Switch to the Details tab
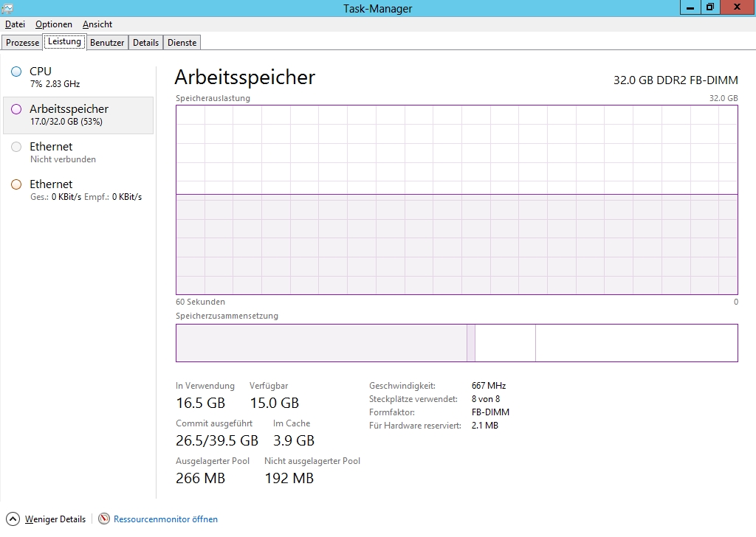Image resolution: width=756 pixels, height=537 pixels. click(x=145, y=43)
